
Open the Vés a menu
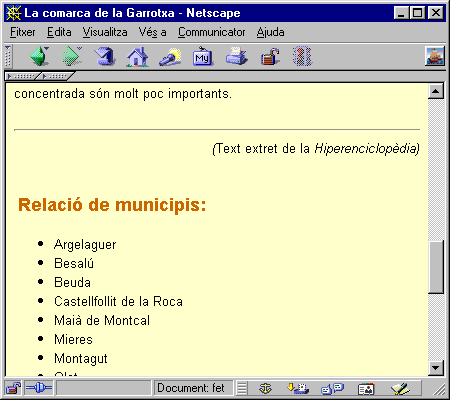click(152, 32)
